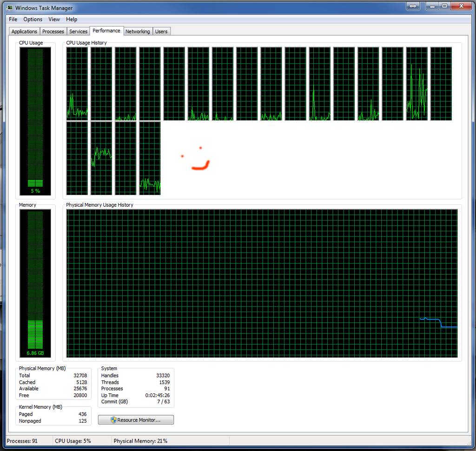Image resolution: width=476 pixels, height=451 pixels.
Task: Click the Cached memory value 5128
Action: point(82,382)
